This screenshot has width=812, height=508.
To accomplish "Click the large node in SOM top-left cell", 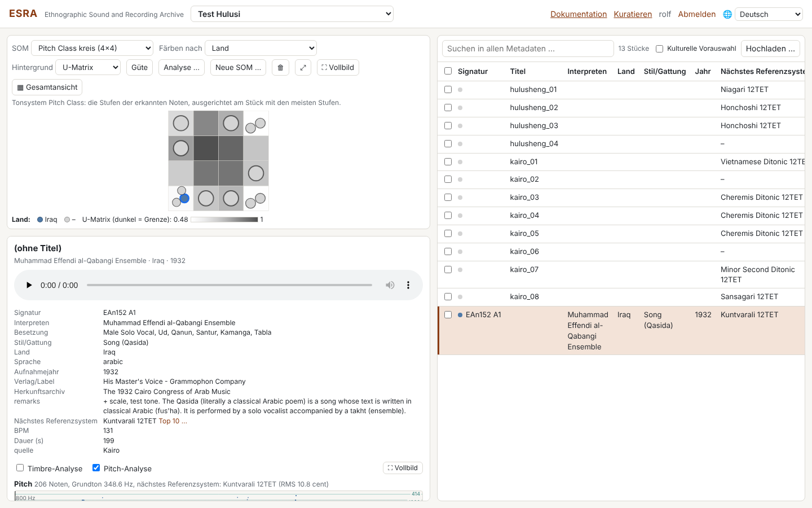I will (x=180, y=123).
